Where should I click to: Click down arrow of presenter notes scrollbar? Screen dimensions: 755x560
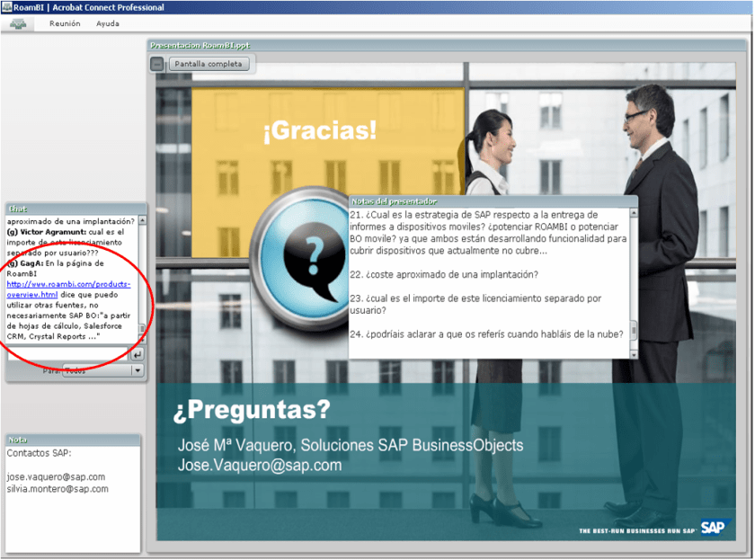[x=634, y=353]
